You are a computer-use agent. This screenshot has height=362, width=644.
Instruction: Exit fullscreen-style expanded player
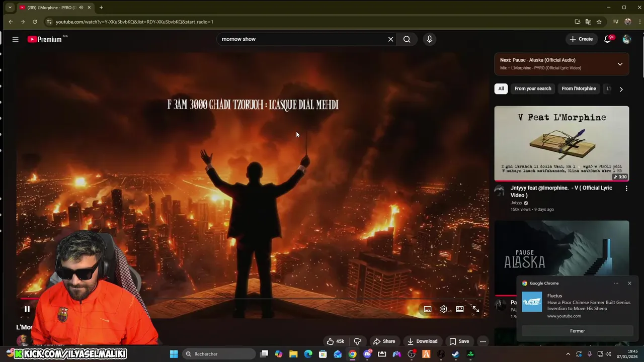coord(475,309)
